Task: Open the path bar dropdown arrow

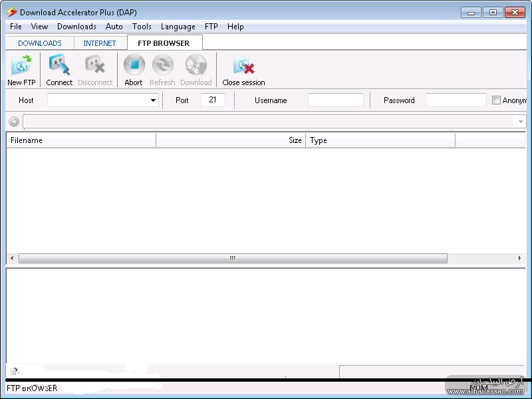Action: [521, 122]
